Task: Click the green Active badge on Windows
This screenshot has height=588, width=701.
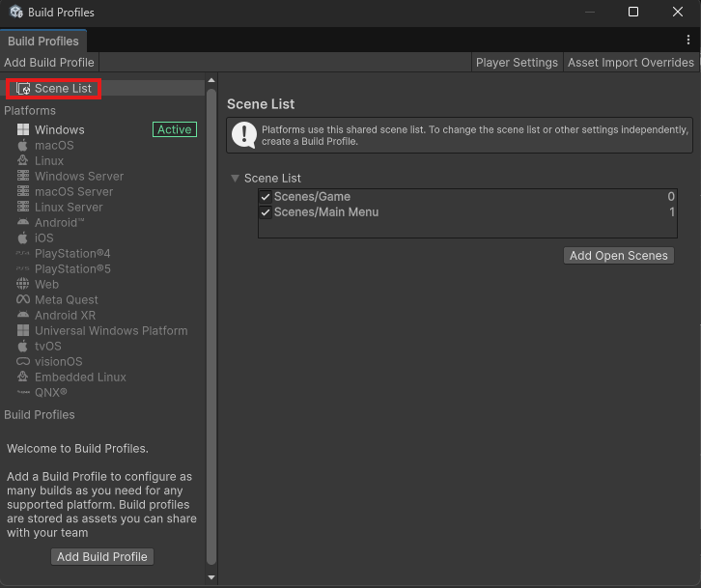Action: (x=175, y=129)
